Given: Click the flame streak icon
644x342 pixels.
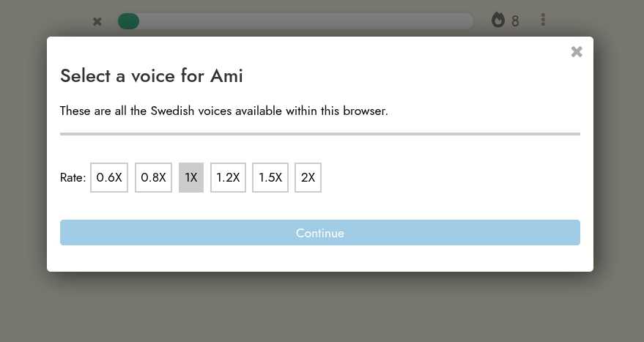Looking at the screenshot, I should click(498, 21).
